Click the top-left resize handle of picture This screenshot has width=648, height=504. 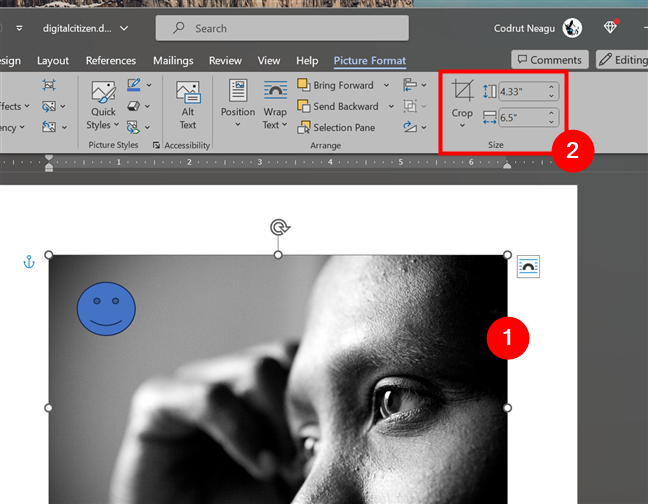[x=49, y=255]
